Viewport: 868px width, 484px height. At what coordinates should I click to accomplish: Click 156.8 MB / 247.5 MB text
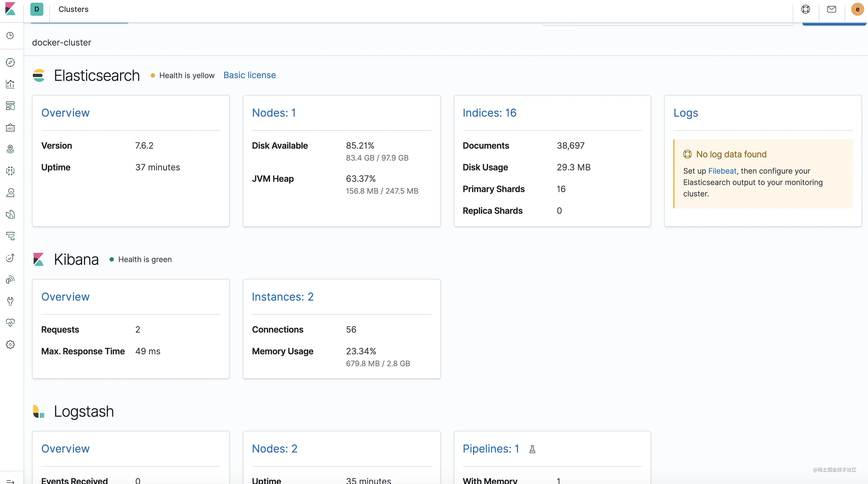tap(382, 191)
